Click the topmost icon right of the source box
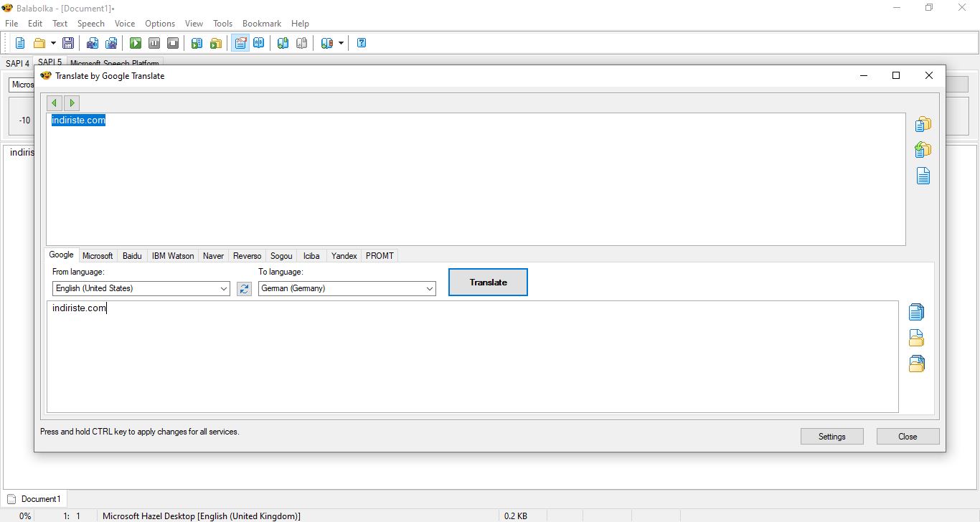980x522 pixels. 923,124
